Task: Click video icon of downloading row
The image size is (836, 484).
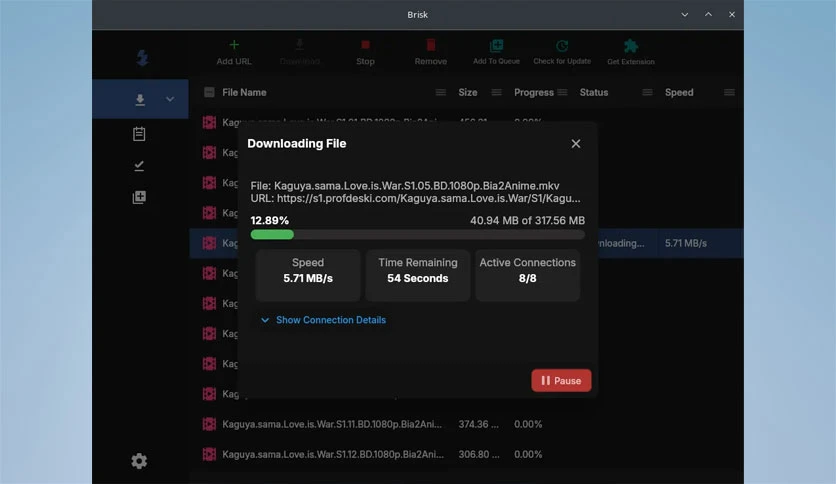Action: click(209, 243)
